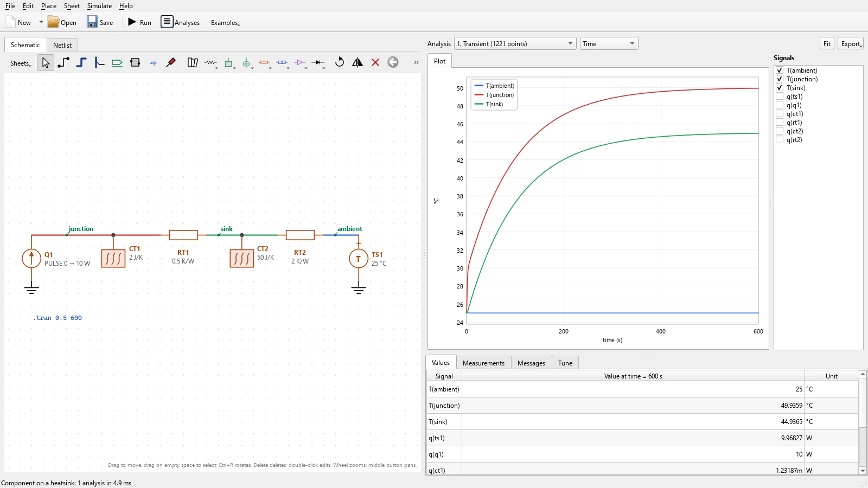
Task: Place the green ground-type component
Action: tap(229, 63)
